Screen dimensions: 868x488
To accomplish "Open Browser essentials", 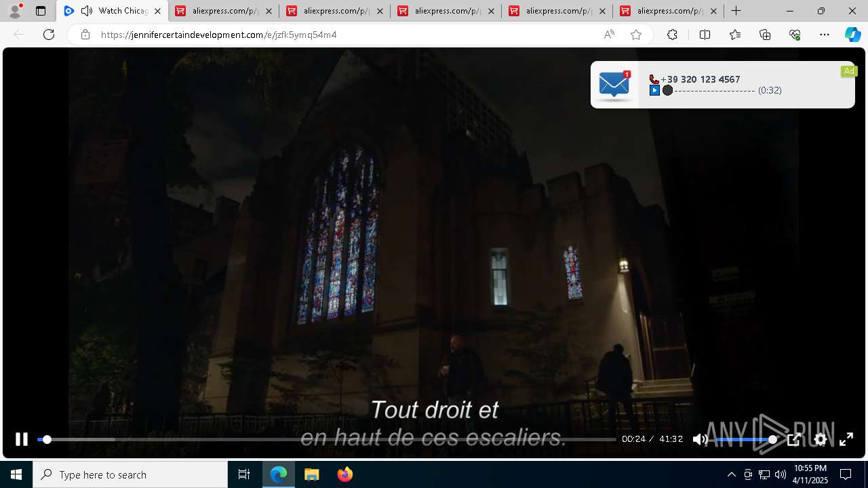I will click(795, 35).
